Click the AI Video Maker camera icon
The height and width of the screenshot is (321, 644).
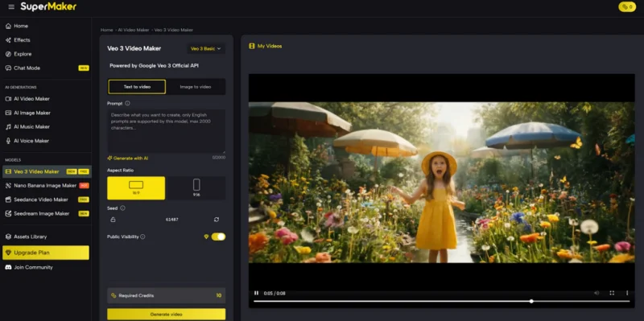pos(8,99)
